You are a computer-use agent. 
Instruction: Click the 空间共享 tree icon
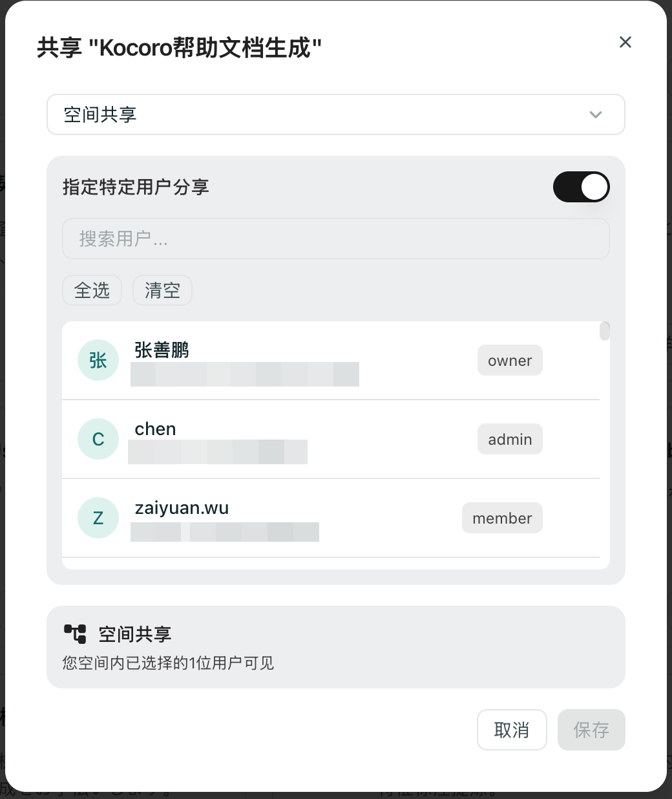75,634
